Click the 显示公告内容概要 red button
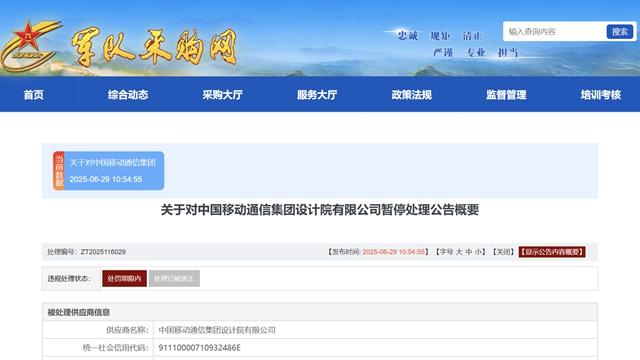Image resolution: width=640 pixels, height=360 pixels. [552, 252]
